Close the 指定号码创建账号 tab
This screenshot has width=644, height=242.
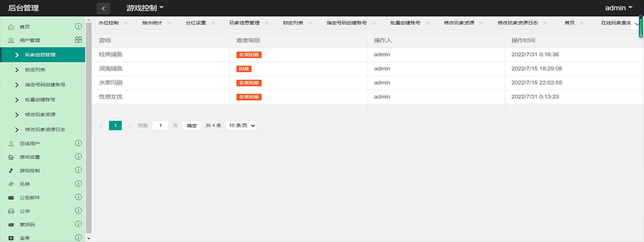(374, 23)
